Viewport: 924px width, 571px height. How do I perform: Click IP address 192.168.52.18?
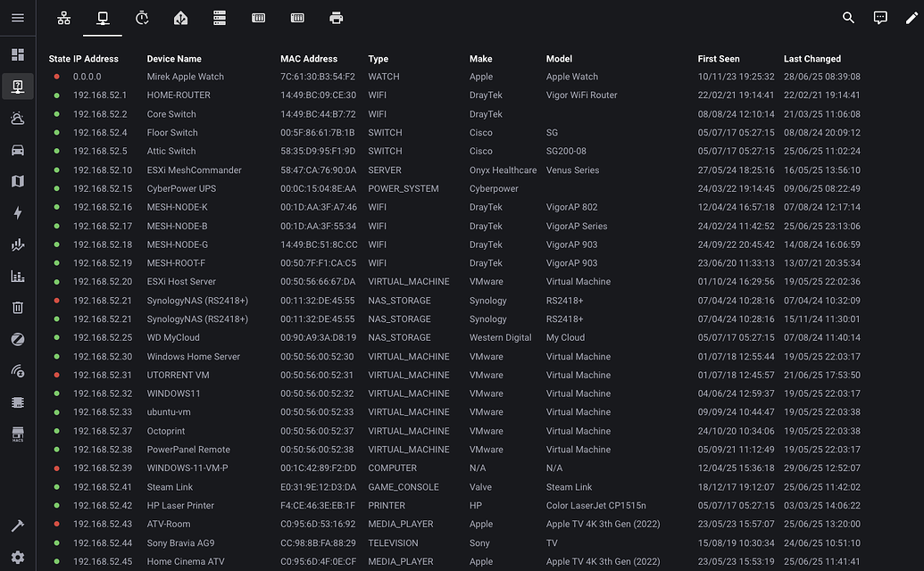click(103, 244)
